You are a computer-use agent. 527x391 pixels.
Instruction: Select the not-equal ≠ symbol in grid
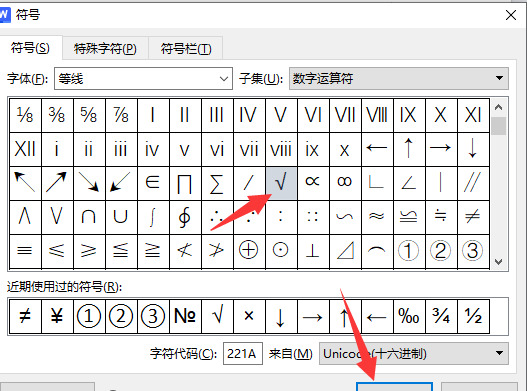tap(473, 217)
